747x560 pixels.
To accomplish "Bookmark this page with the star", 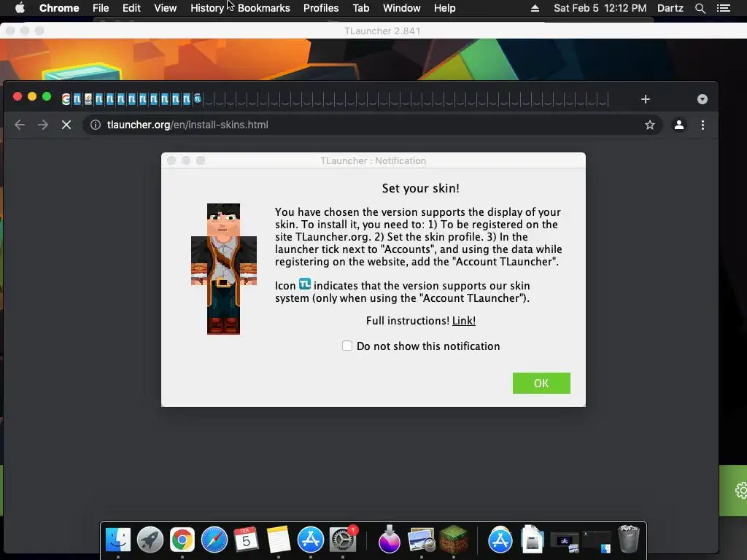I will [x=650, y=125].
